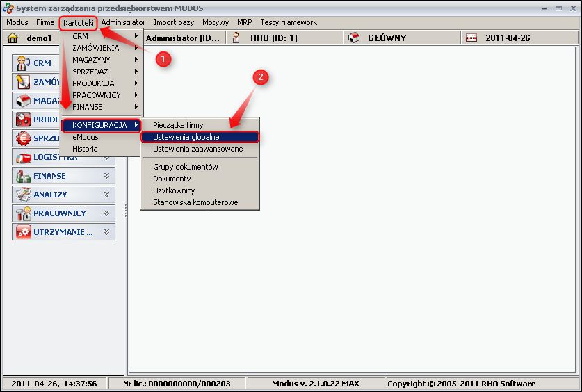Image resolution: width=582 pixels, height=392 pixels.
Task: Open Stanowiska komputerowe from the submenu
Action: pos(200,202)
